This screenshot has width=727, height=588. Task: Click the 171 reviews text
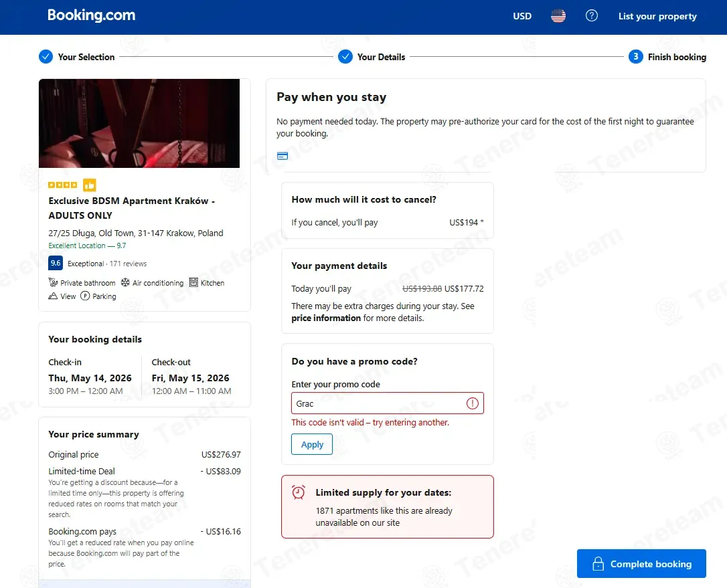[128, 264]
